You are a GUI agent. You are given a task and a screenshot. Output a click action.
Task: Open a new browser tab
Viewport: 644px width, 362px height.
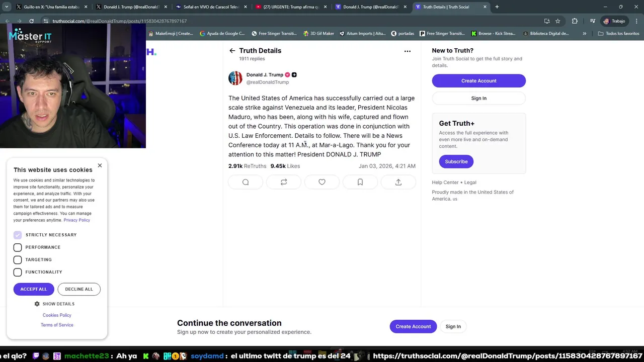497,7
